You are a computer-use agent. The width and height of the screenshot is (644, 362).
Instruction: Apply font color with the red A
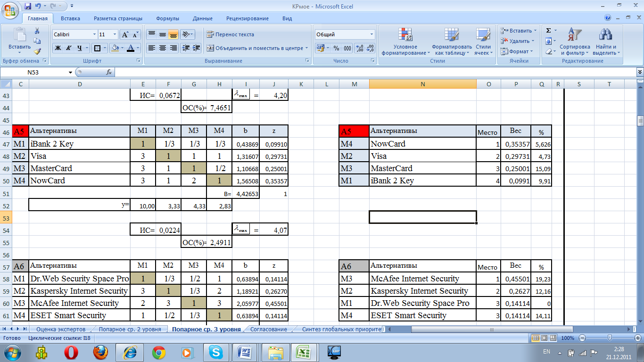click(131, 48)
